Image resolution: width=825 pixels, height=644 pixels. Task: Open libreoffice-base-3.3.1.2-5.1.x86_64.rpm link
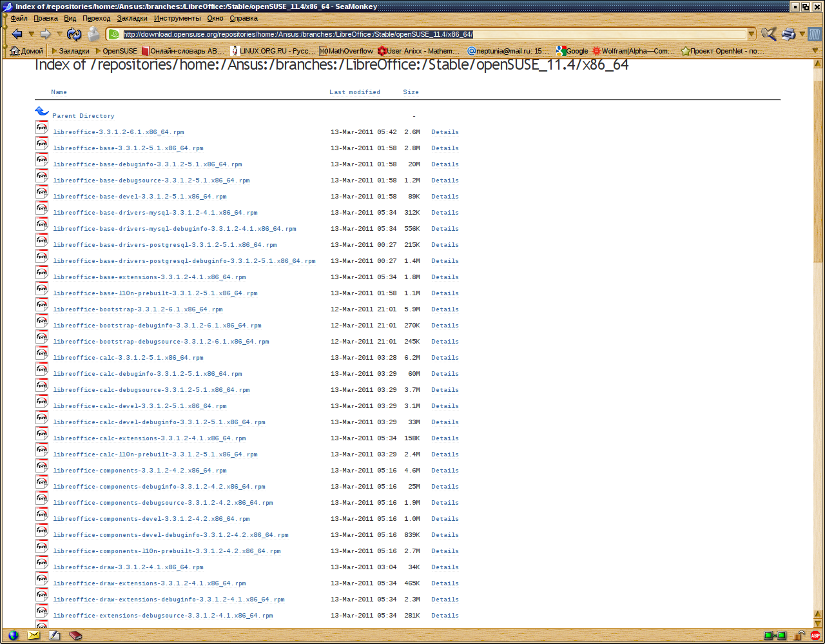[x=128, y=148]
